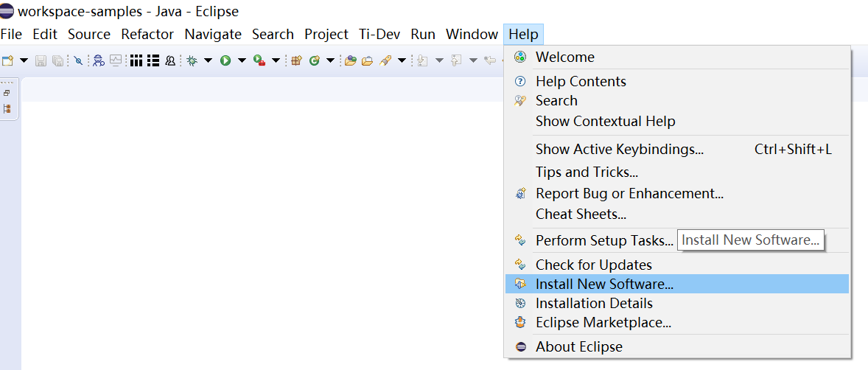The height and width of the screenshot is (370, 868).
Task: Select Welcome from Help menu
Action: pyautogui.click(x=678, y=57)
